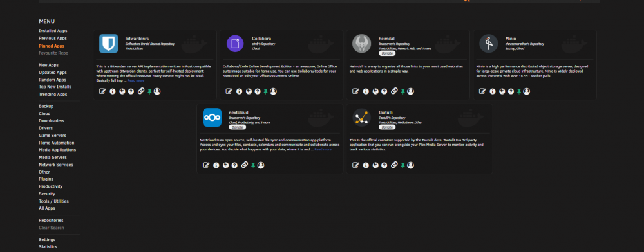Open Settings in the sidebar menu
The height and width of the screenshot is (252, 644).
point(47,240)
